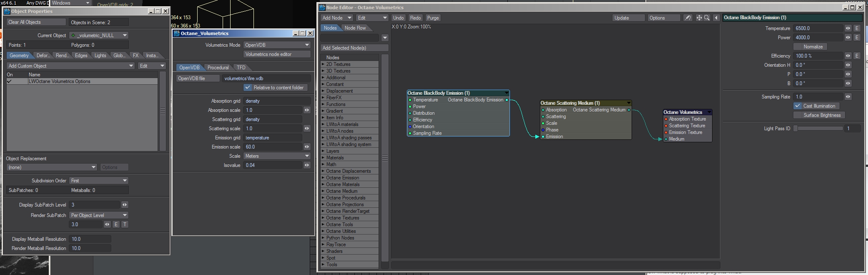Click OpenVDB file path field
This screenshot has width=868, height=275.
pos(266,78)
